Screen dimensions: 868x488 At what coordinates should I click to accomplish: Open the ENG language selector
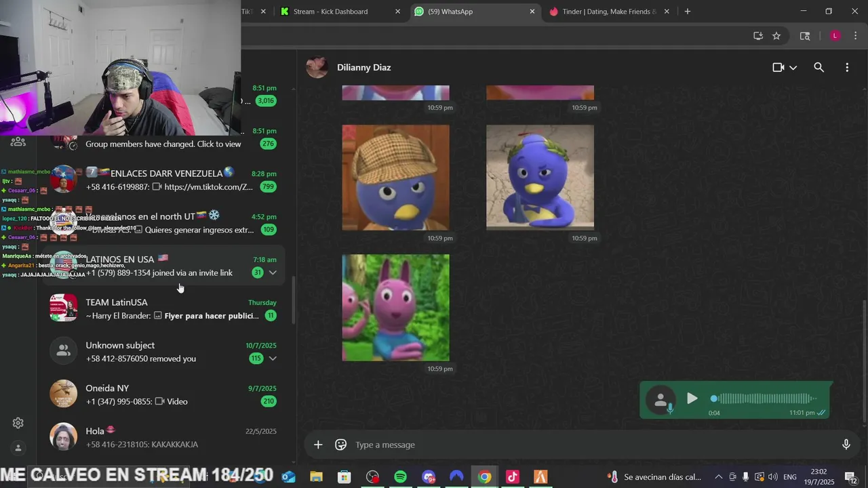pos(790,477)
